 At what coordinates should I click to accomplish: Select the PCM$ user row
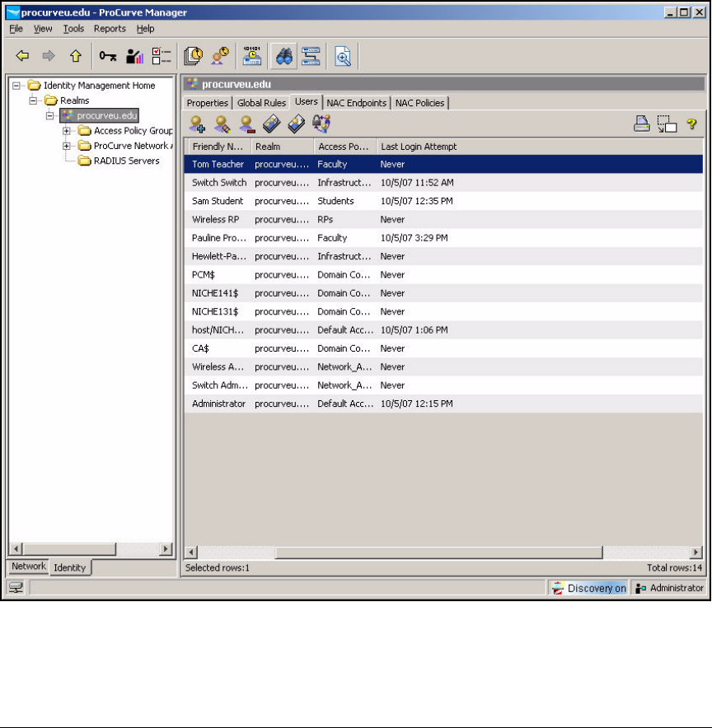[x=443, y=274]
